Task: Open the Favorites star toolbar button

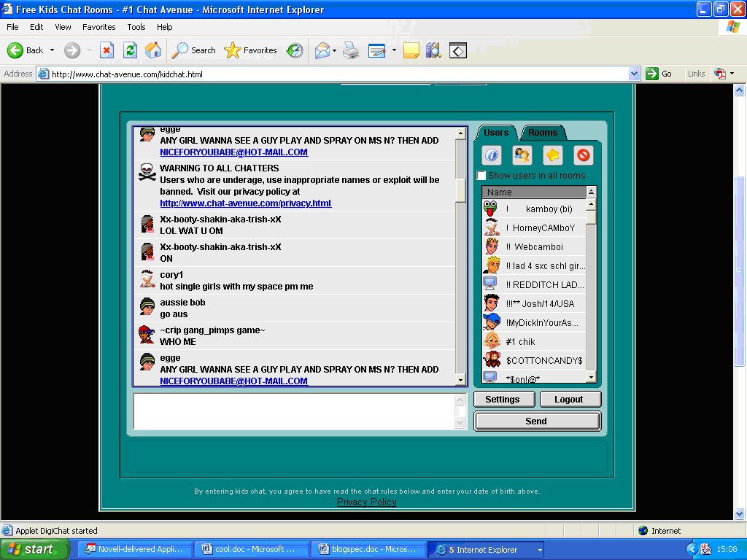Action: click(251, 50)
